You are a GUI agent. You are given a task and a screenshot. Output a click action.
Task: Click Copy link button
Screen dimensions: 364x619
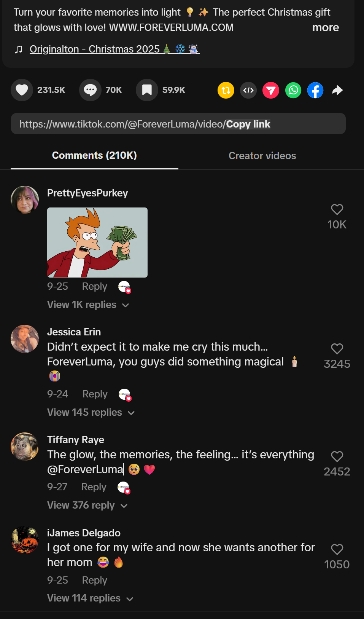pos(248,124)
